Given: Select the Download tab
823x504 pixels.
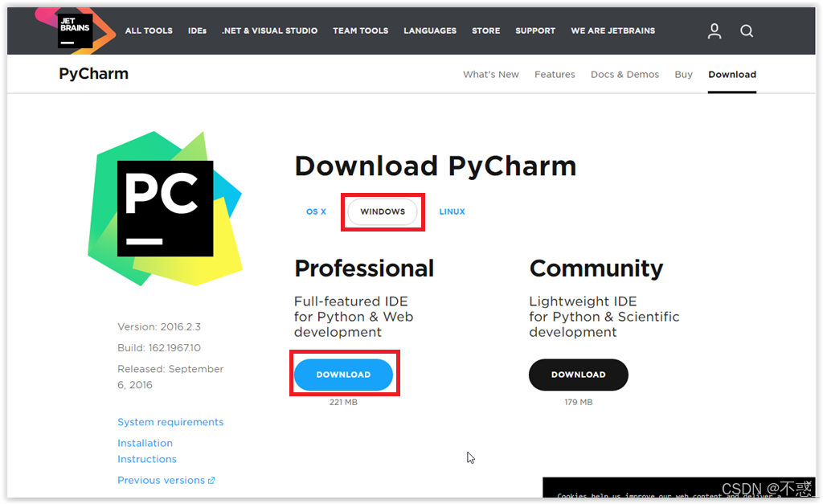Looking at the screenshot, I should tap(731, 75).
